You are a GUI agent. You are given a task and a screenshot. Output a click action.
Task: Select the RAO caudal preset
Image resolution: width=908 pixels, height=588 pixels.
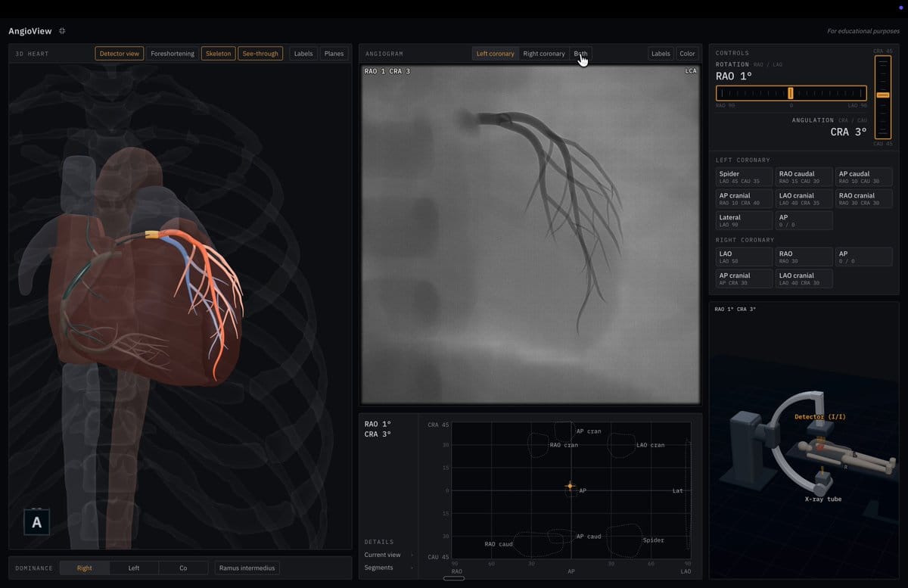tap(804, 177)
